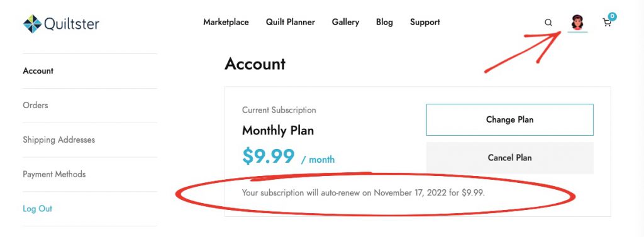Open the user avatar profile menu
The height and width of the screenshot is (237, 644).
click(x=577, y=22)
